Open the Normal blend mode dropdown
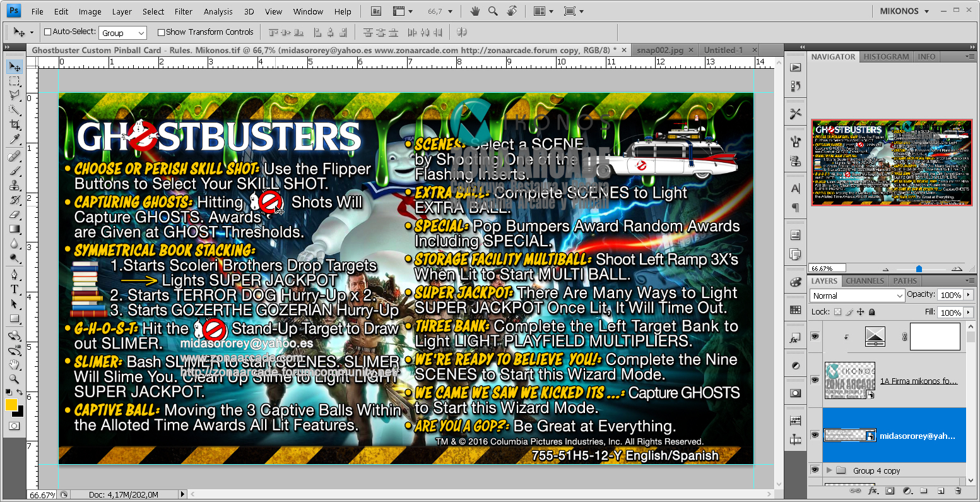This screenshot has height=502, width=980. click(858, 296)
